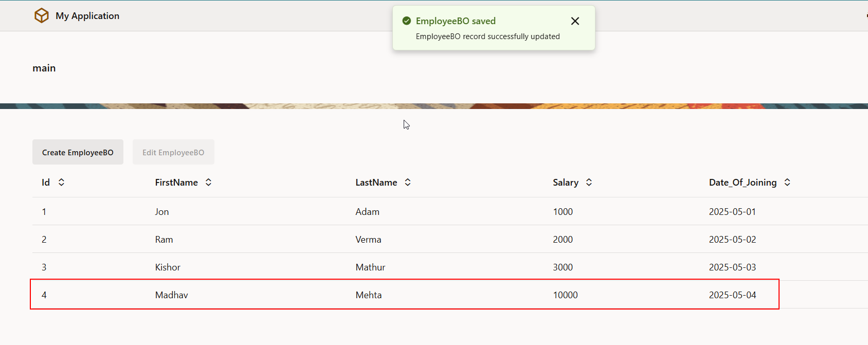Dismiss the EmployeeBO saved notification
Screen dimensions: 868x345
(575, 21)
